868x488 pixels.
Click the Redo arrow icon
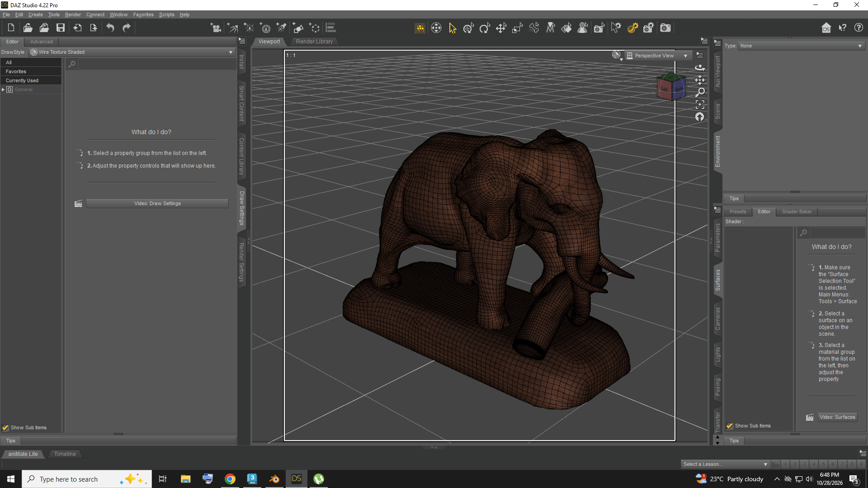127,28
